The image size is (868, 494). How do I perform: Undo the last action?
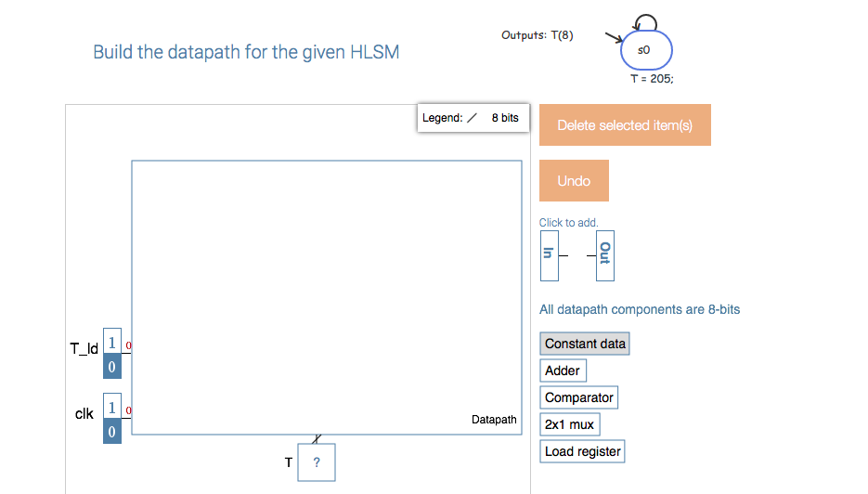(574, 180)
